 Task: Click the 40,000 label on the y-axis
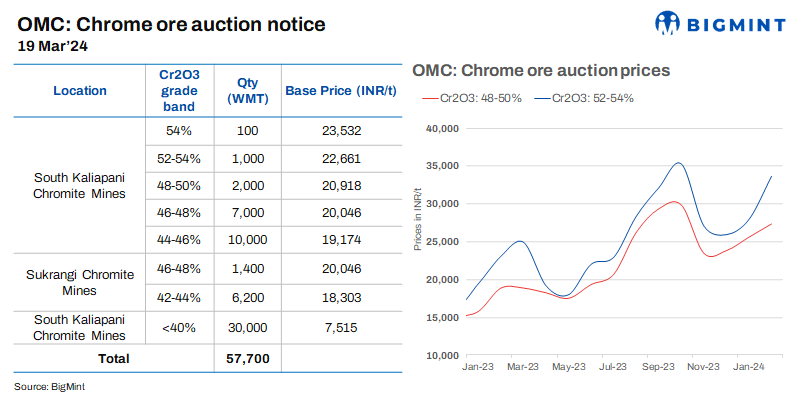tap(441, 128)
